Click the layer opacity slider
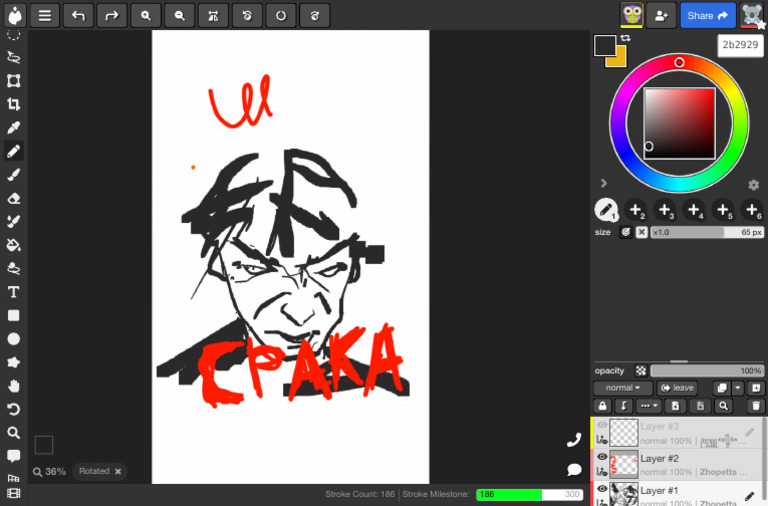This screenshot has width=768, height=506. (707, 370)
